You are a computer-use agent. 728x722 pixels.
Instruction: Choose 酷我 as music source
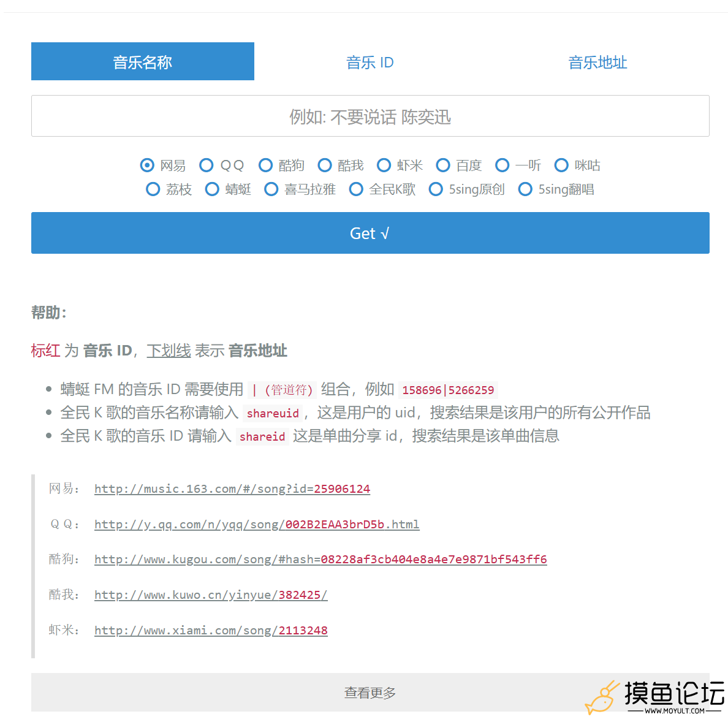click(x=325, y=165)
